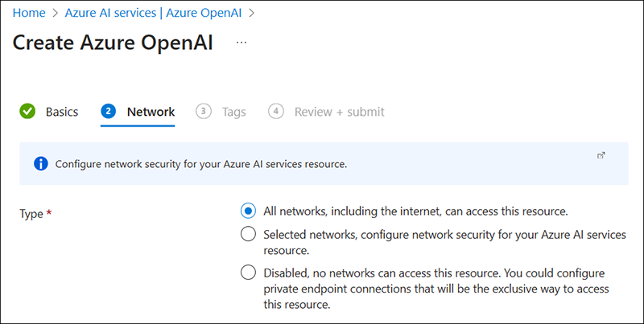Click the network security info banner text
Screen dimensions: 644x324
click(x=200, y=164)
